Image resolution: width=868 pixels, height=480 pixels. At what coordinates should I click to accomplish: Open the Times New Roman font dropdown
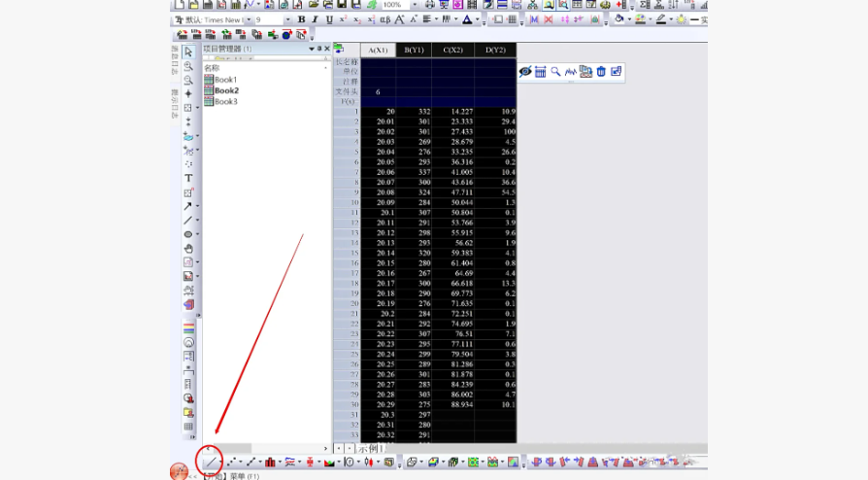[248, 19]
